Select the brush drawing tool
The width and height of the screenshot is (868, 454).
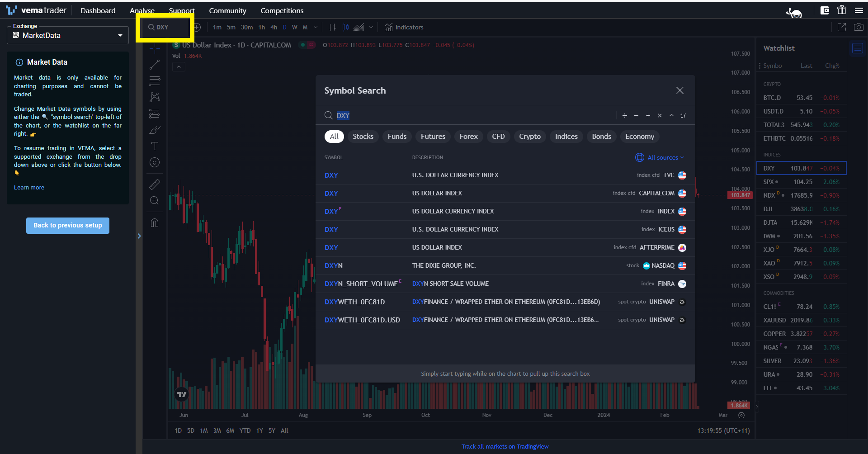(155, 130)
